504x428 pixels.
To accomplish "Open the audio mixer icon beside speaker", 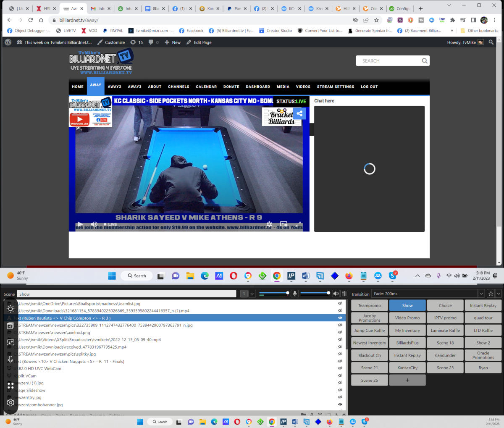I will (x=344, y=294).
